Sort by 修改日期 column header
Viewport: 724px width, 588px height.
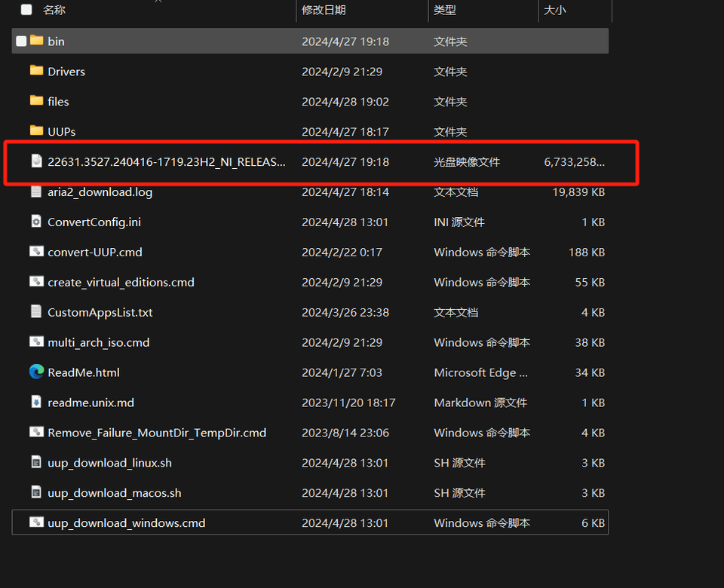[x=324, y=10]
